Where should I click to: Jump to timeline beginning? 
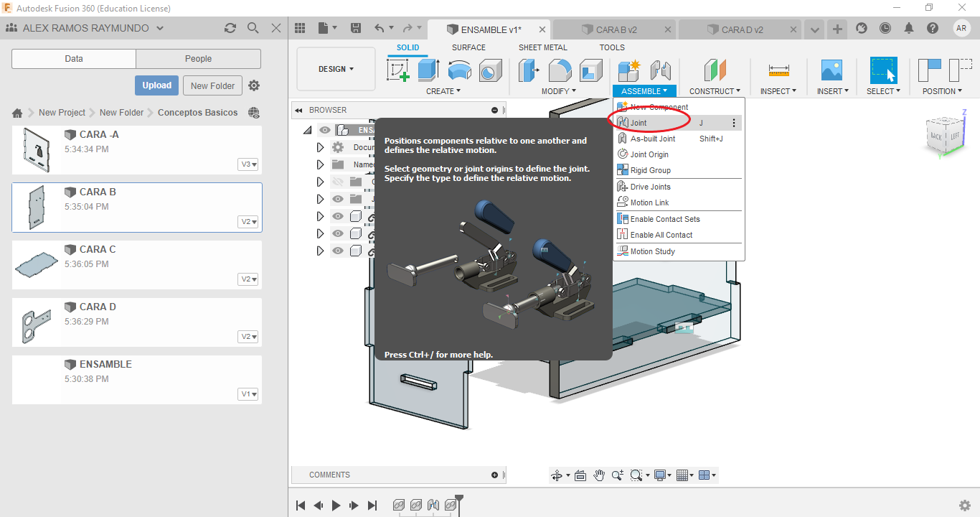301,506
